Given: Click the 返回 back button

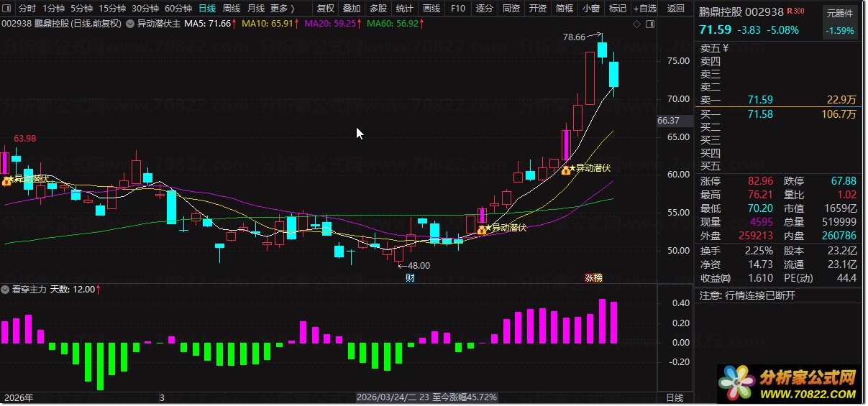Looking at the screenshot, I should click(676, 9).
